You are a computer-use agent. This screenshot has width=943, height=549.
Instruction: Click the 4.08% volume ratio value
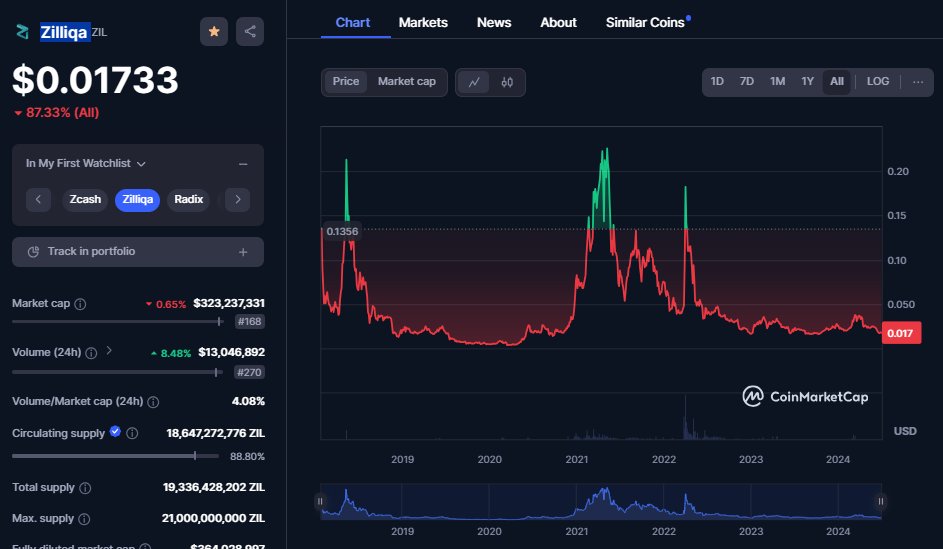pyautogui.click(x=248, y=401)
